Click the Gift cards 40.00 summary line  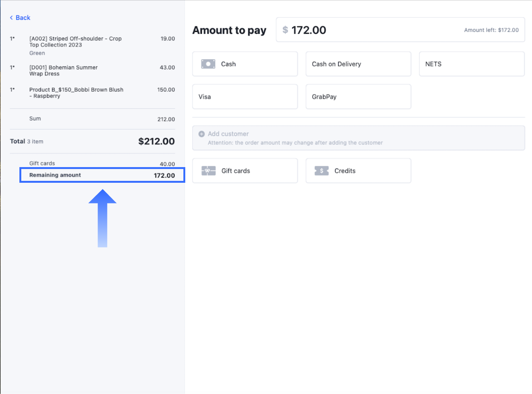click(x=102, y=164)
